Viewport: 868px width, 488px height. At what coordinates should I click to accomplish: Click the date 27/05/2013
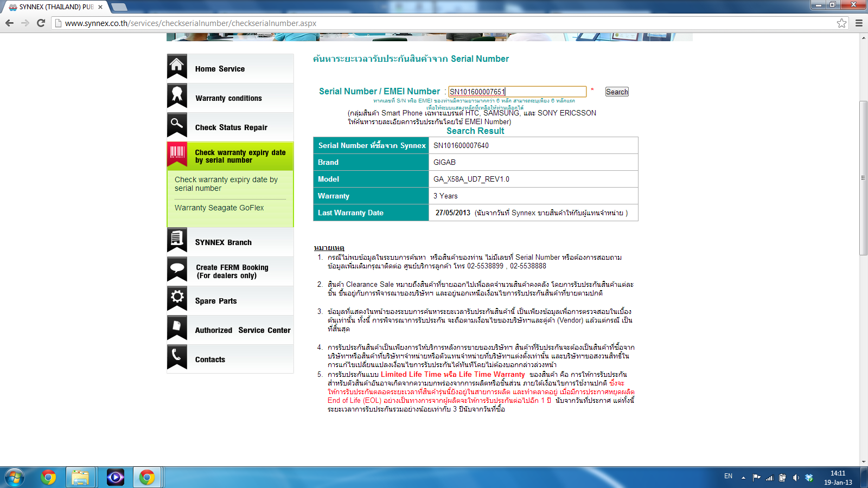pos(453,213)
